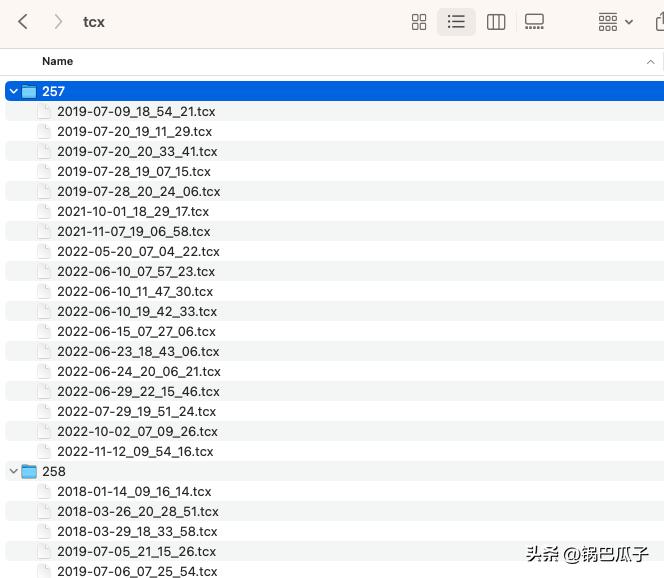Collapse the 258 folder
Screen dimensions: 664x578
tap(14, 471)
